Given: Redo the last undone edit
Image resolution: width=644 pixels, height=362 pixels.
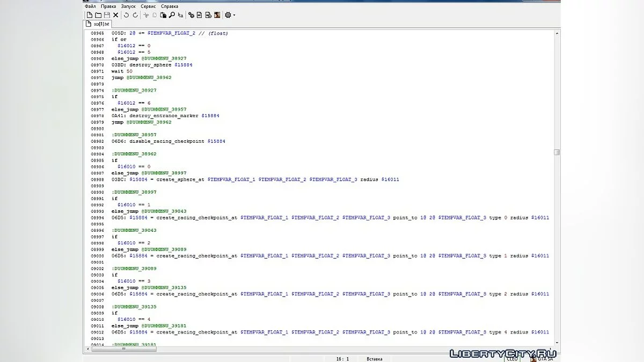Looking at the screenshot, I should (x=135, y=16).
